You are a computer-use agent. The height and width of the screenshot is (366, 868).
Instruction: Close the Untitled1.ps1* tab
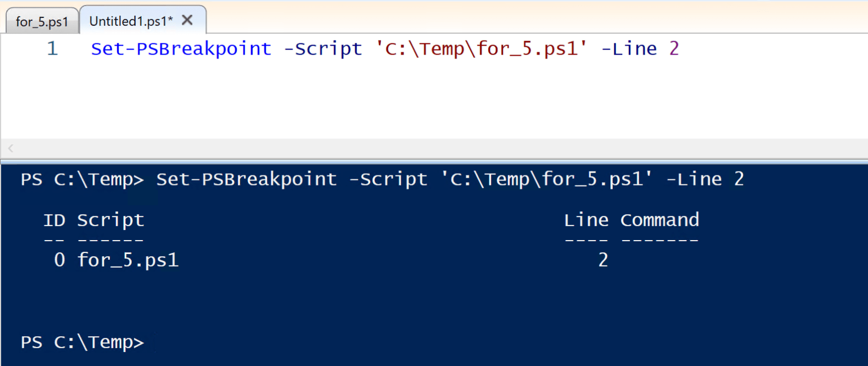pos(187,19)
